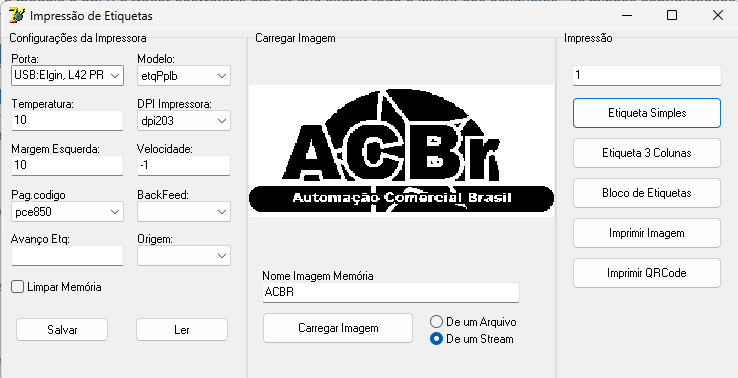738x378 pixels.
Task: Open the DPI Impressora dropdown
Action: (x=184, y=121)
